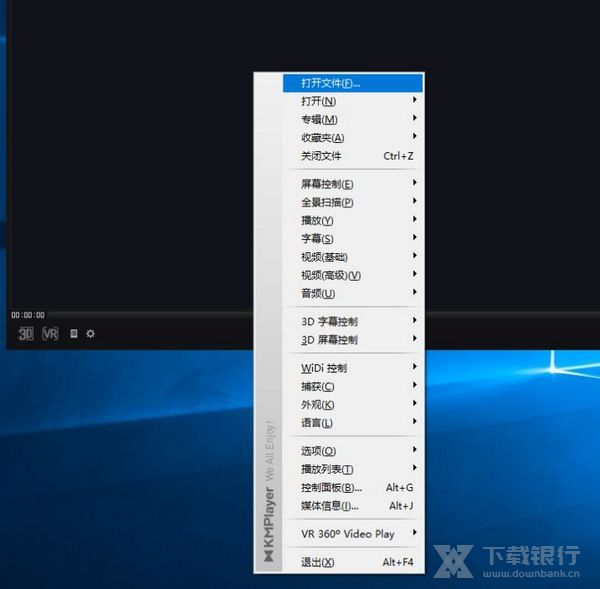Click the 00:00:00 time display
Viewport: 600px width, 589px height.
point(28,315)
